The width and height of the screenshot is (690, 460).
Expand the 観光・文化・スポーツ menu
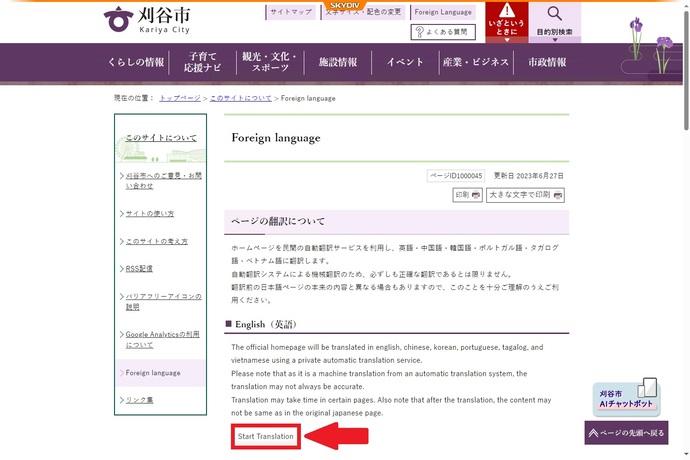coord(270,62)
